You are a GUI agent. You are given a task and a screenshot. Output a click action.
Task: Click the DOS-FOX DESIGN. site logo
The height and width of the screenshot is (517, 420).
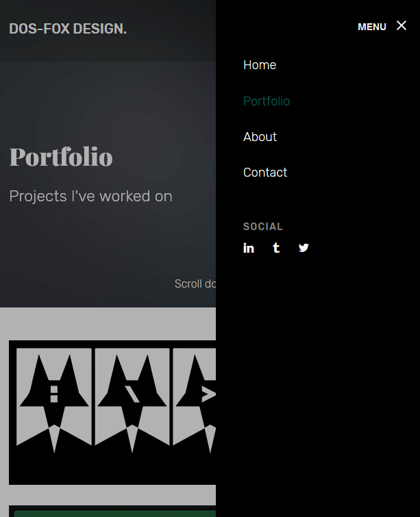click(68, 29)
